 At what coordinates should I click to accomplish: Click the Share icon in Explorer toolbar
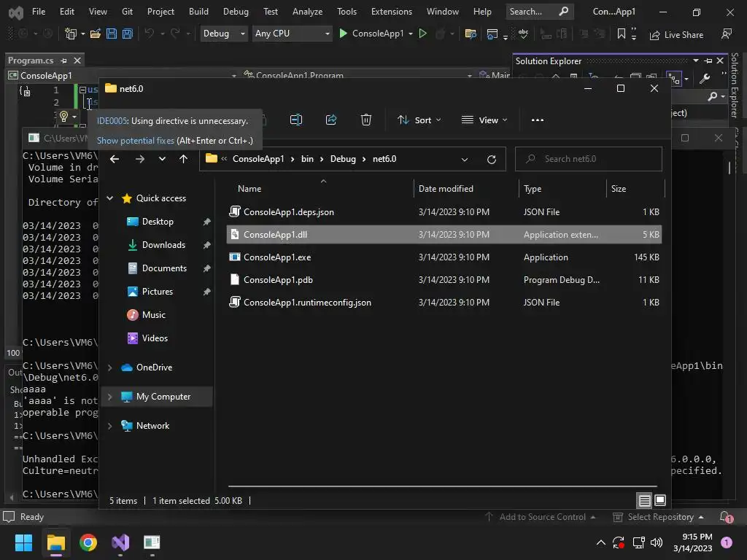tap(331, 120)
